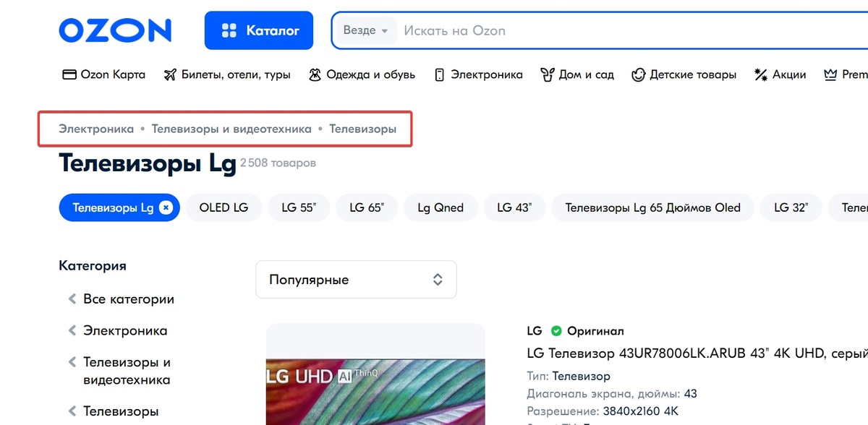Screen dimensions: 868x425
Task: Open the Популярные sort dropdown
Action: [356, 279]
